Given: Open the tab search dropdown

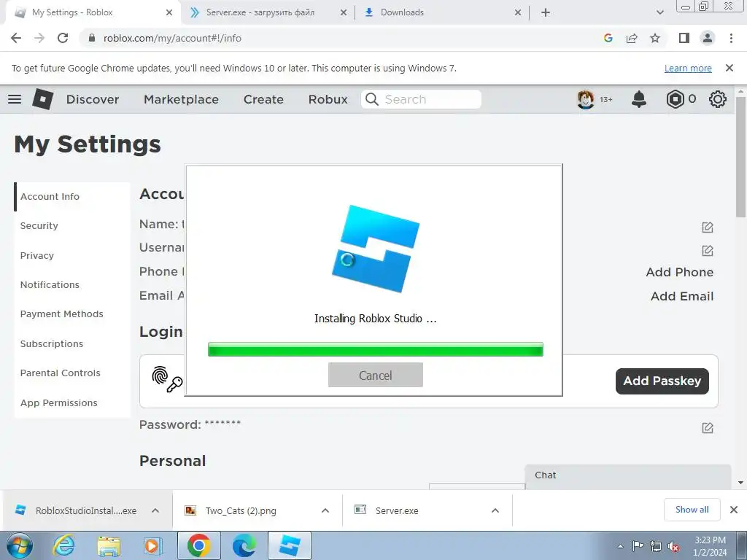Looking at the screenshot, I should tap(659, 12).
